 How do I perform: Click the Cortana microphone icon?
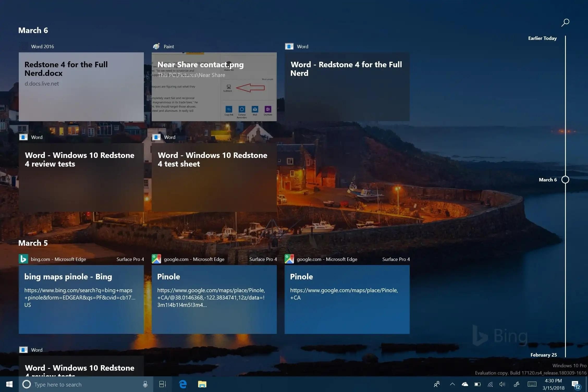coord(145,384)
